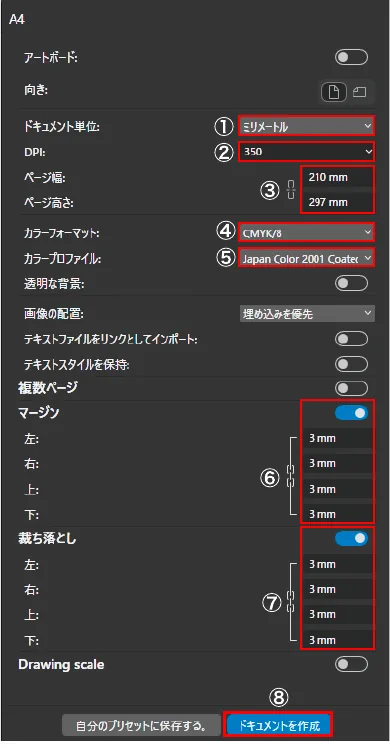Screen dimensions: 390x748
Task: Enable the Drawing scale switch
Action: click(351, 665)
